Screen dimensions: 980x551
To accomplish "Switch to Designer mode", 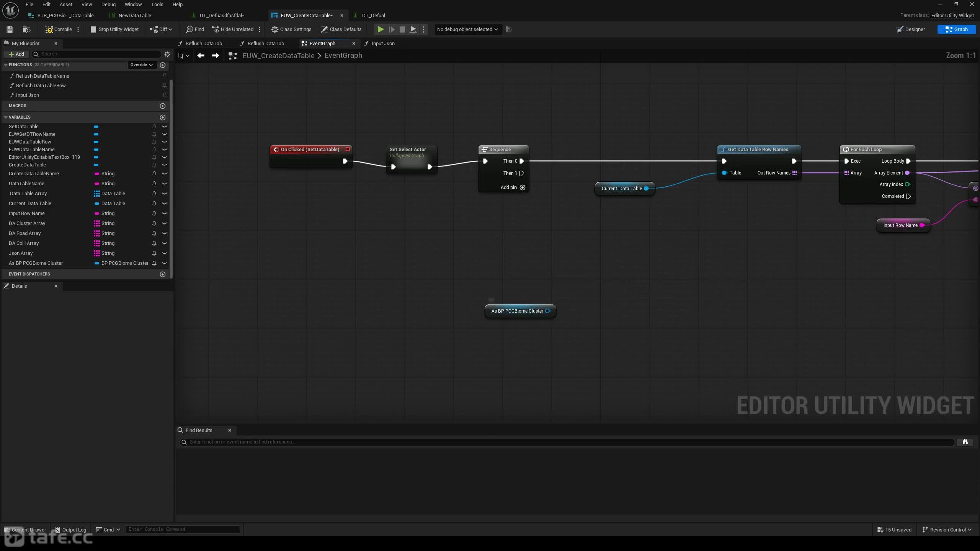I will [910, 29].
